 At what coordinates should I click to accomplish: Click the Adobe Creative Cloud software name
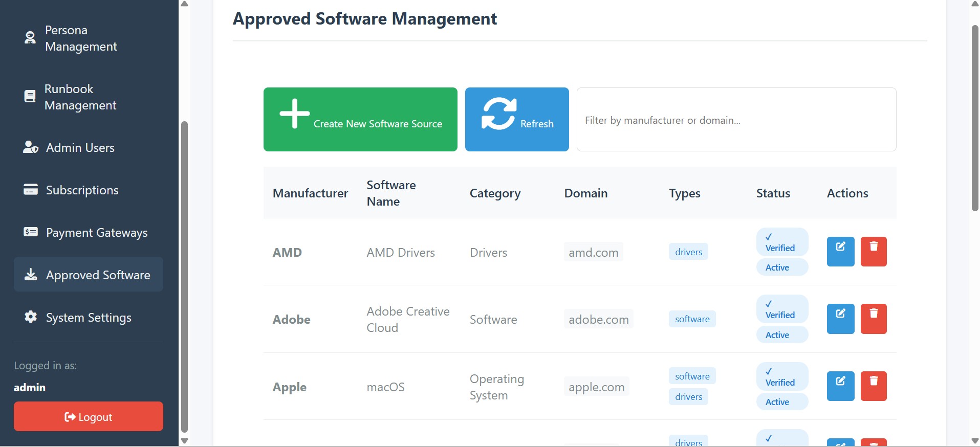click(408, 319)
